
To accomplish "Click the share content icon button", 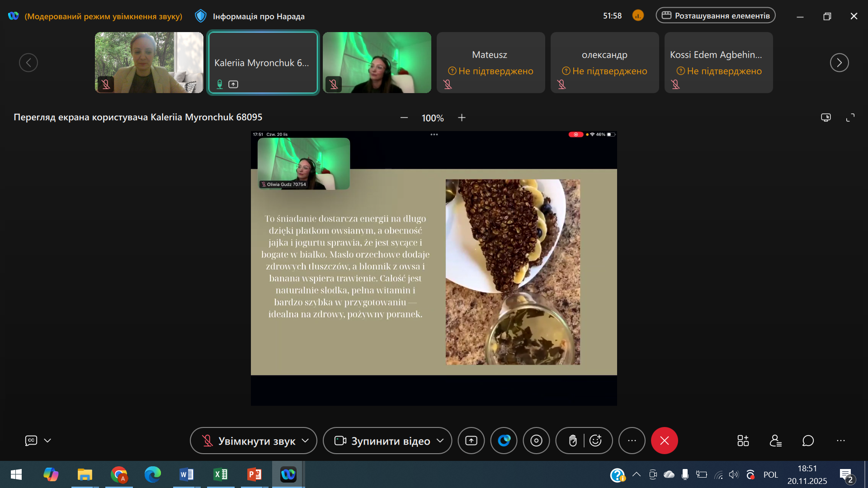I will click(x=471, y=441).
